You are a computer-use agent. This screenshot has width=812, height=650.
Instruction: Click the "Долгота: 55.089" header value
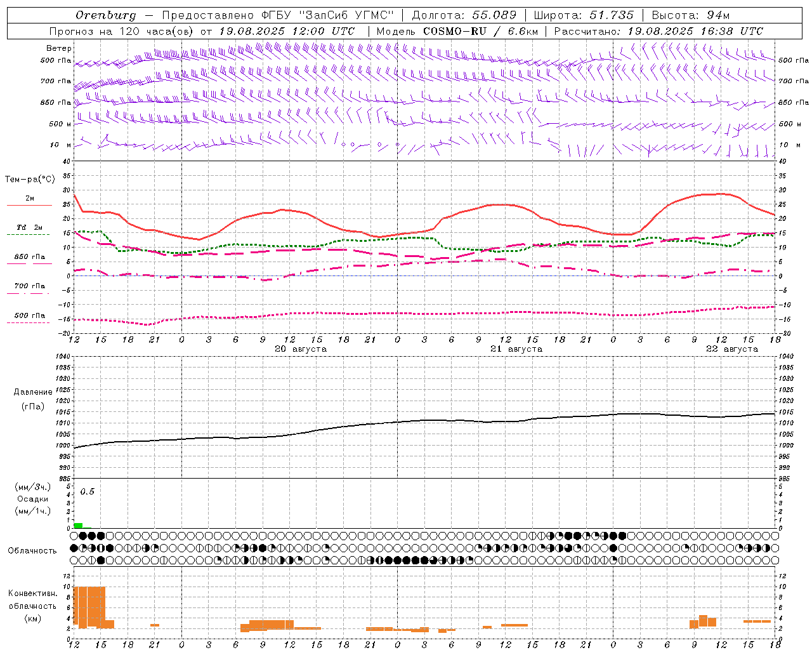click(x=464, y=15)
